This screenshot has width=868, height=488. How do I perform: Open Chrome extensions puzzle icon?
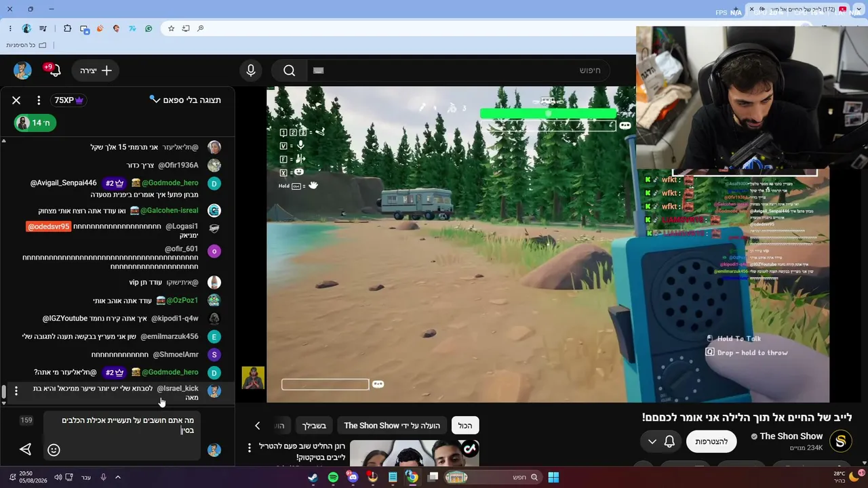coord(67,28)
